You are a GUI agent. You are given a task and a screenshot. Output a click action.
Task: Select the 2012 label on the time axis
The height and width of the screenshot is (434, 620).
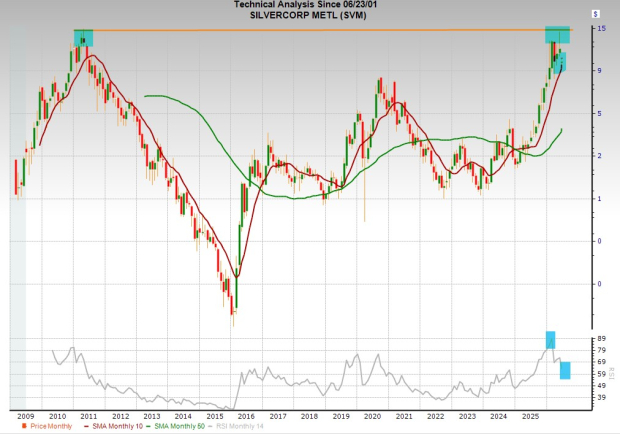(x=121, y=416)
